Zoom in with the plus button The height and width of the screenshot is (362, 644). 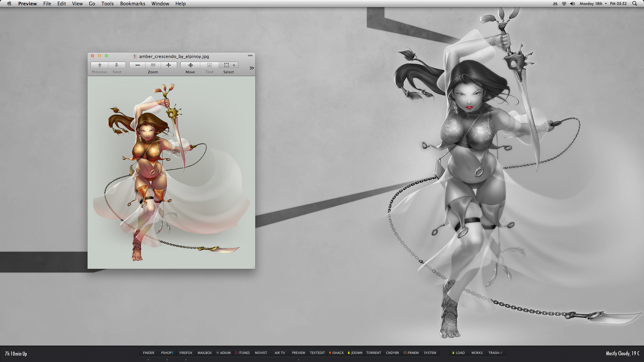pos(169,65)
